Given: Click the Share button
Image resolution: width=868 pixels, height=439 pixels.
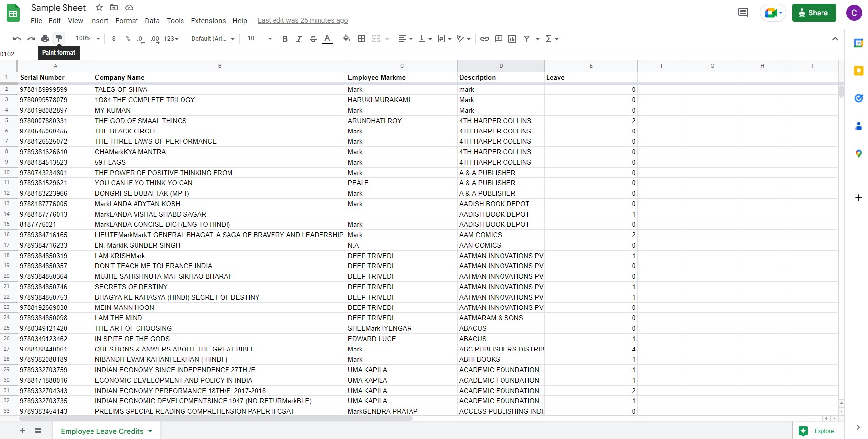Looking at the screenshot, I should tap(814, 13).
